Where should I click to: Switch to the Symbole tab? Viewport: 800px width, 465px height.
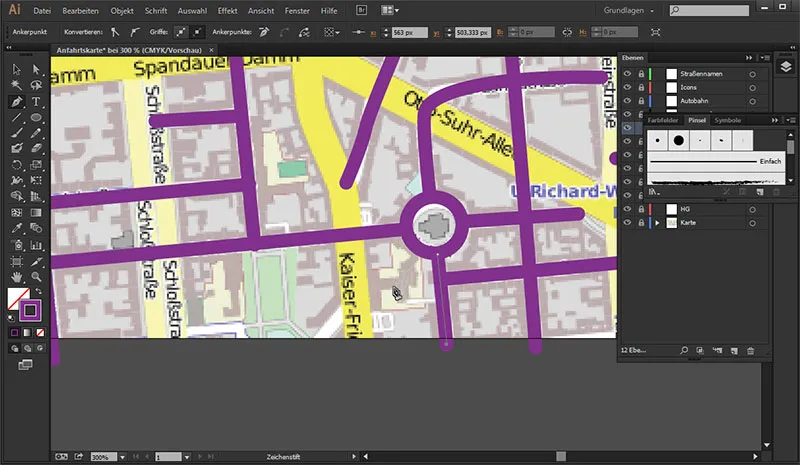click(x=727, y=120)
